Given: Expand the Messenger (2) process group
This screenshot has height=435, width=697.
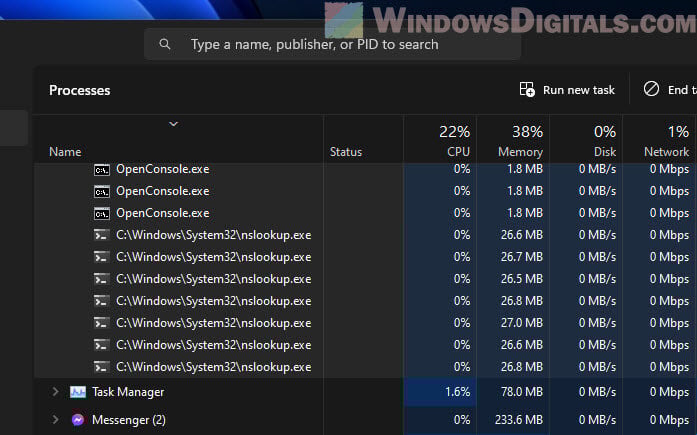Looking at the screenshot, I should tap(55, 419).
